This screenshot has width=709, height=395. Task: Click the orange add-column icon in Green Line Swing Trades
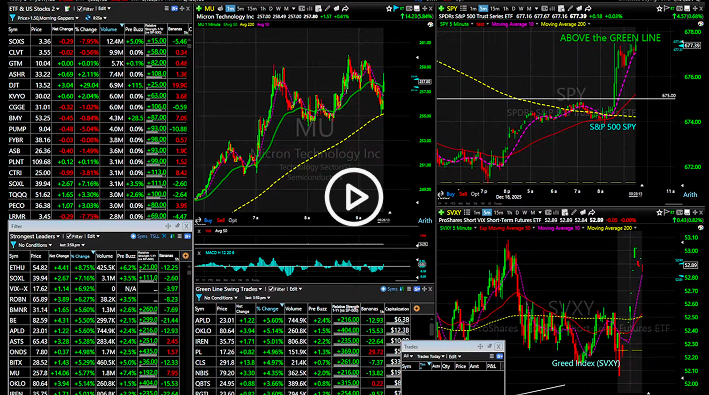point(416,309)
